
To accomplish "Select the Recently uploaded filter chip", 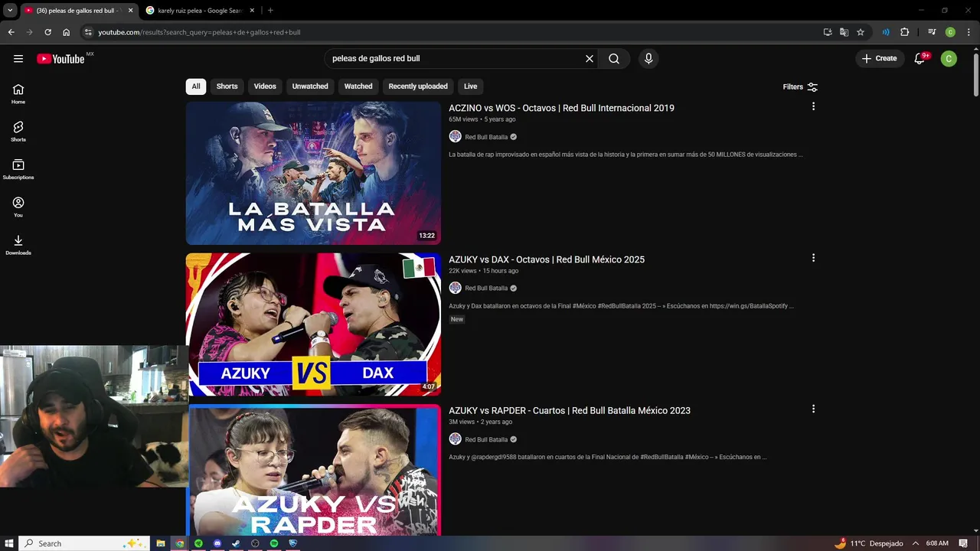I will [x=418, y=86].
